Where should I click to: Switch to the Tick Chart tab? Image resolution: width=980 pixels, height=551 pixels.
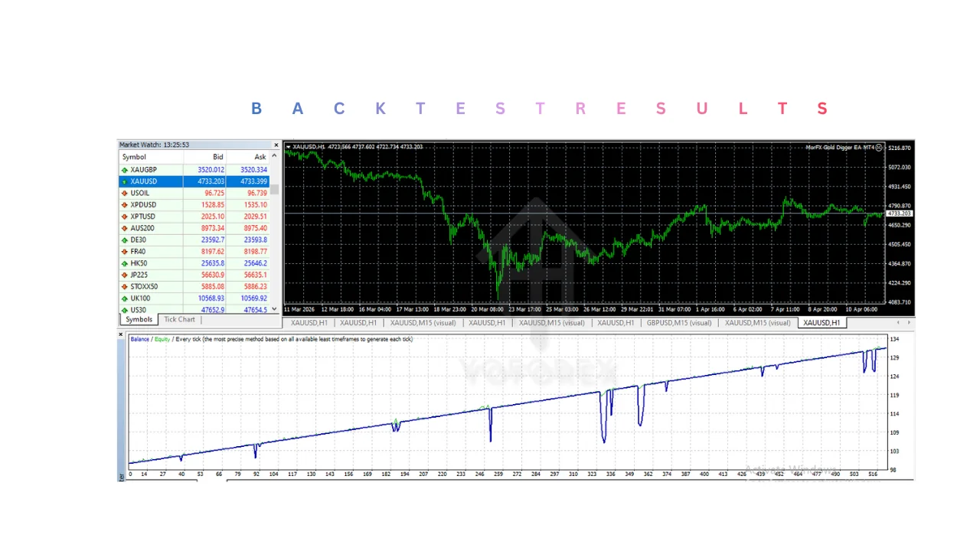pos(179,320)
